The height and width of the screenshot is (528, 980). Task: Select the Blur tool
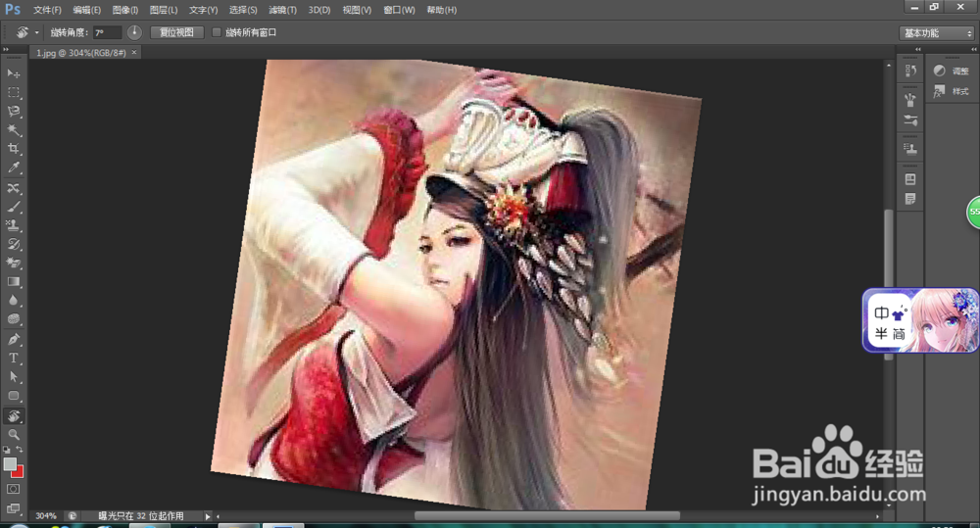point(13,300)
